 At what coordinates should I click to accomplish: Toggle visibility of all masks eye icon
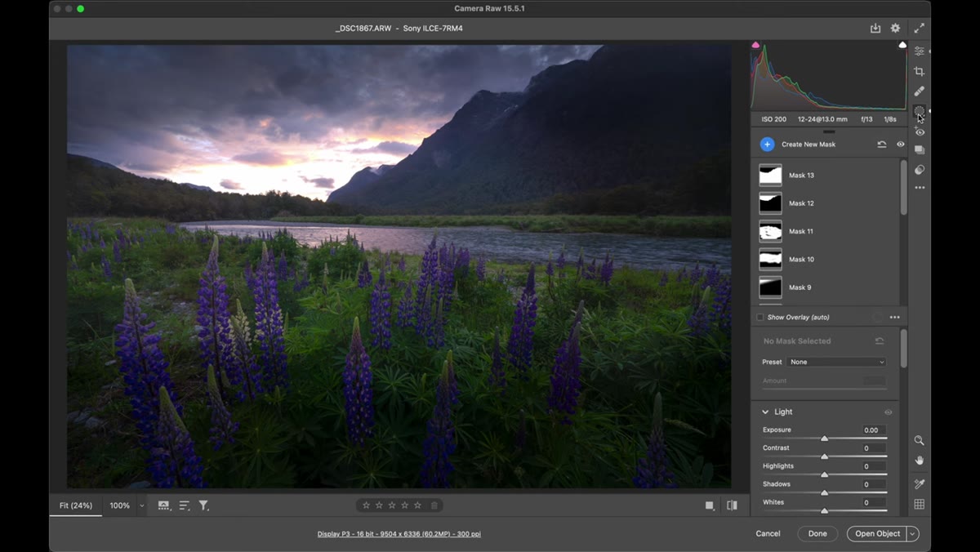click(901, 145)
